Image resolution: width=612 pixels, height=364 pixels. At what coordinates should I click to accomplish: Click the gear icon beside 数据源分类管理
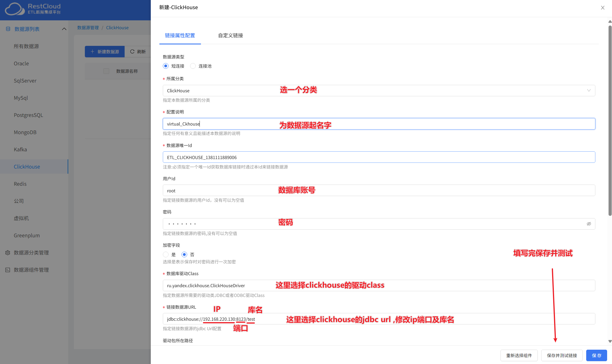(x=8, y=253)
